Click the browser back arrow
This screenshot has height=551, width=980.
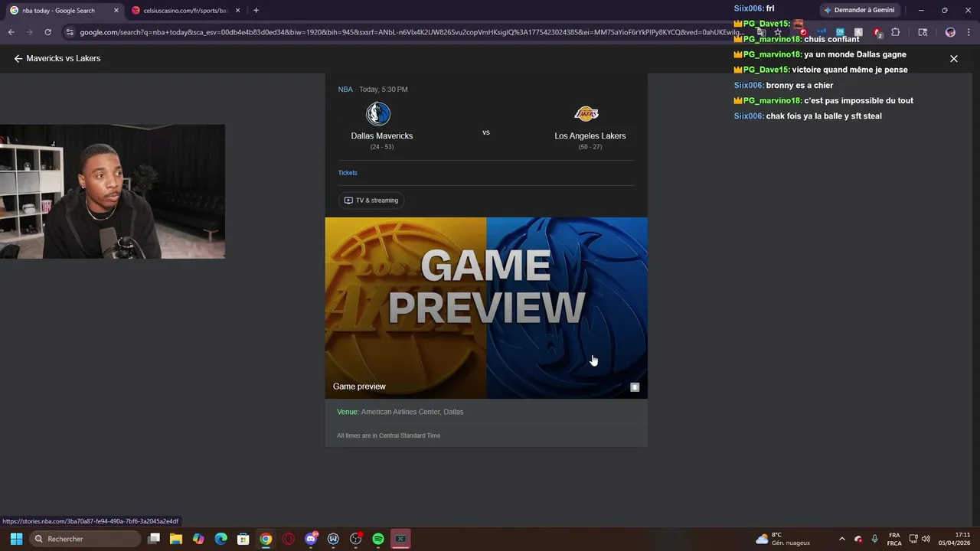pos(11,32)
